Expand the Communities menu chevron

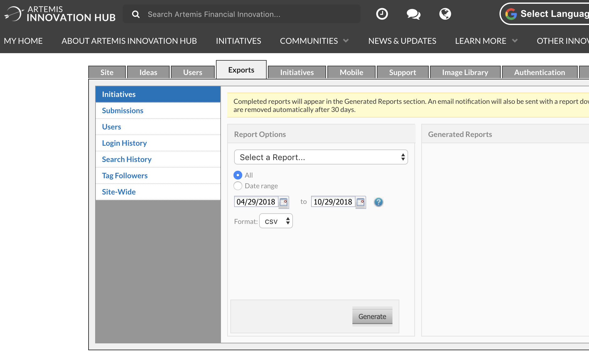346,41
